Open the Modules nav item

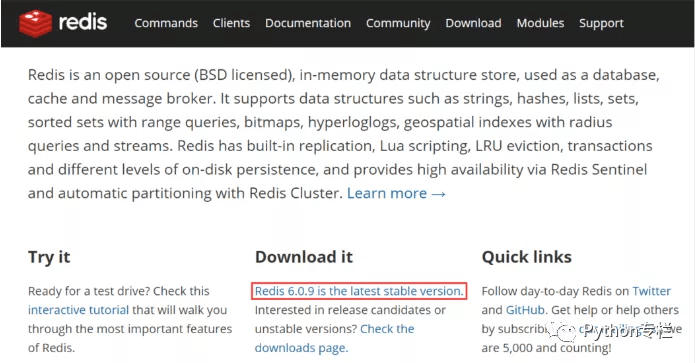[x=540, y=23]
